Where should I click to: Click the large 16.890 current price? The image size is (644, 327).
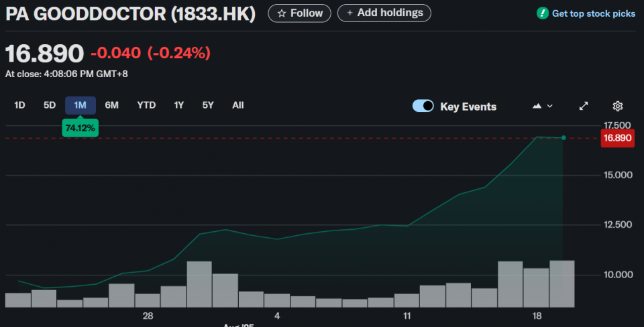(x=44, y=54)
